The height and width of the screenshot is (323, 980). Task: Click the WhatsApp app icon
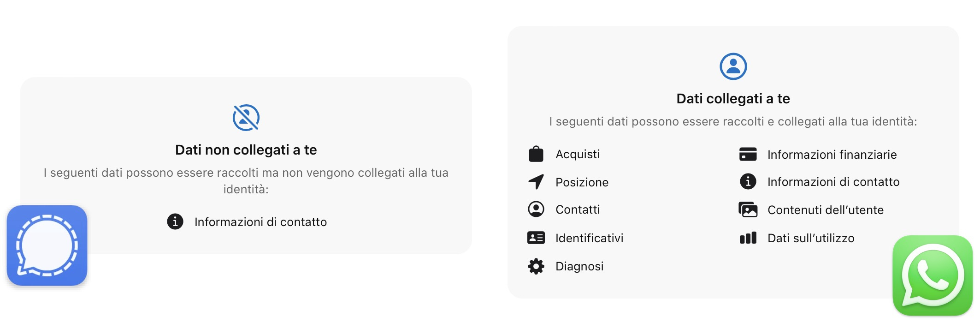(x=933, y=275)
